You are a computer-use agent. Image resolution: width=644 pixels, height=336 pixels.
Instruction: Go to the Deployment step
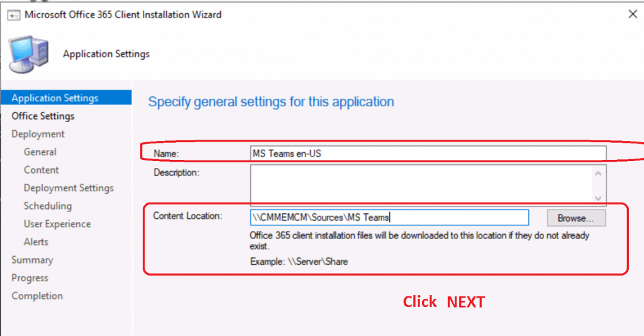point(38,134)
